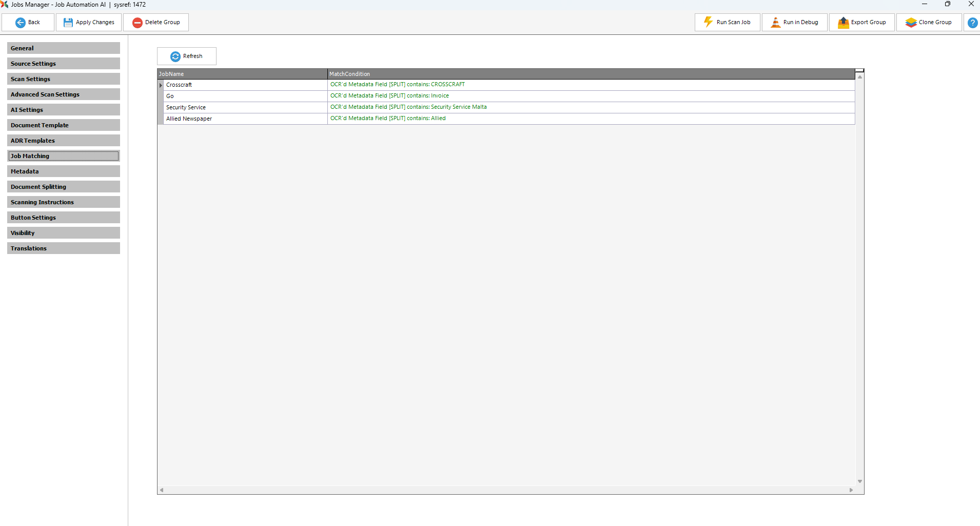Open help with the question mark icon

972,23
